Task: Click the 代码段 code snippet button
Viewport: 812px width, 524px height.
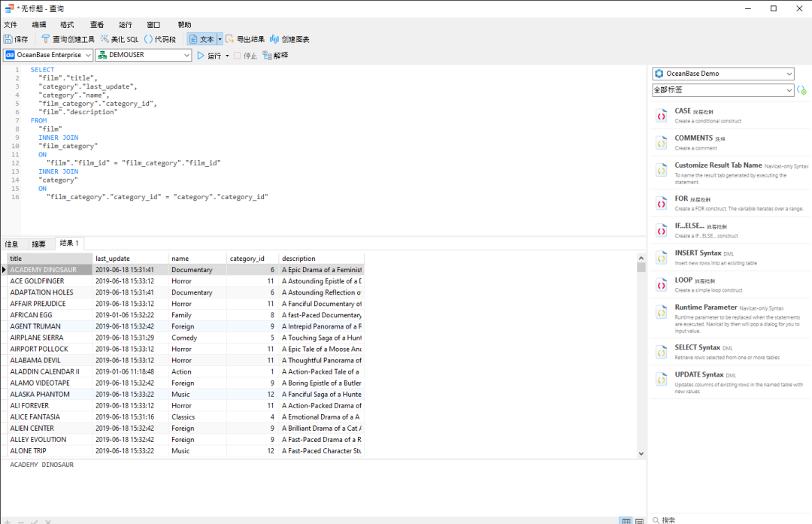Action: 159,39
